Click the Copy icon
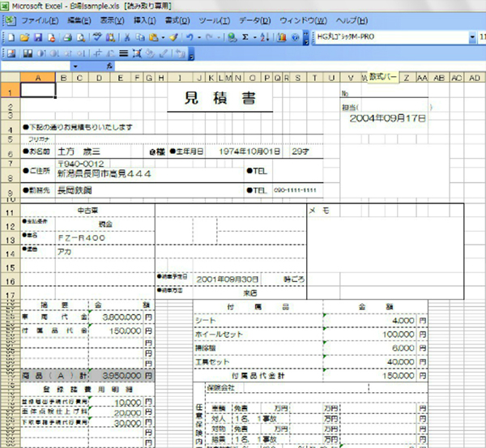486x448 pixels. [x=140, y=37]
